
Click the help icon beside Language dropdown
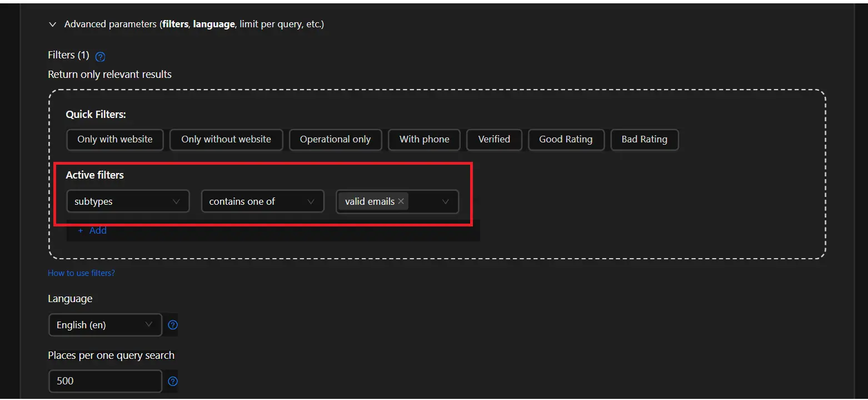pyautogui.click(x=173, y=325)
